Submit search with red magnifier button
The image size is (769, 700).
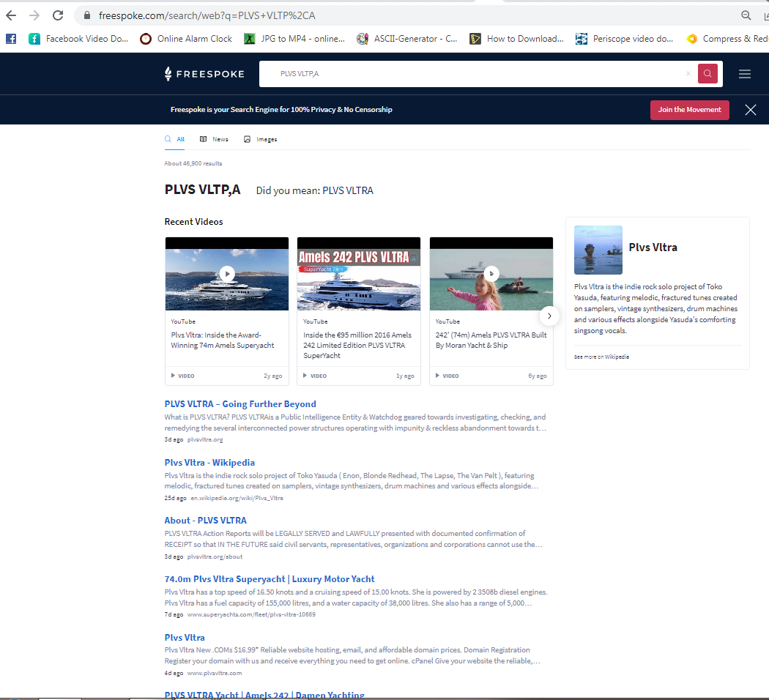click(707, 73)
